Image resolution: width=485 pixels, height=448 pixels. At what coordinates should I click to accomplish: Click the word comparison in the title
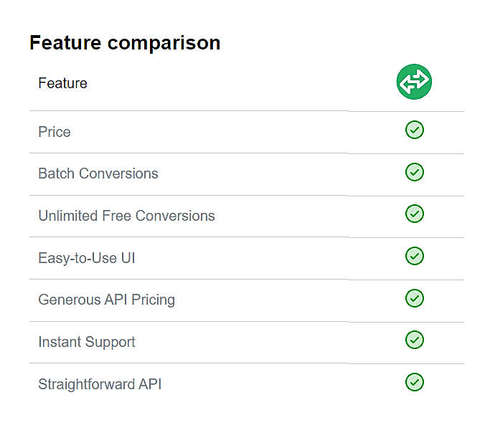click(164, 43)
